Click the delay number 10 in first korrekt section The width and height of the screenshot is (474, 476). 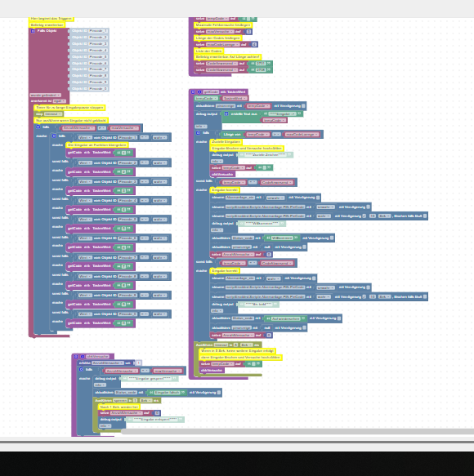pyautogui.click(x=373, y=216)
